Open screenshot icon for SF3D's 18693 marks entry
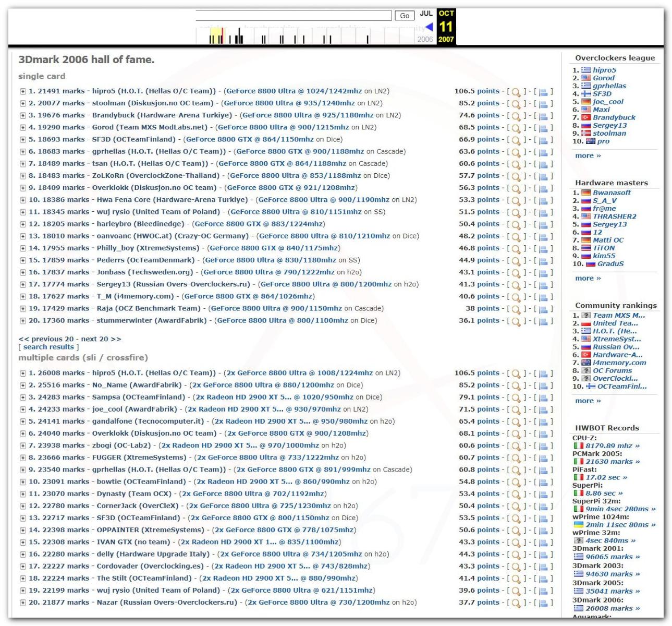This screenshot has height=626, width=672. (543, 140)
